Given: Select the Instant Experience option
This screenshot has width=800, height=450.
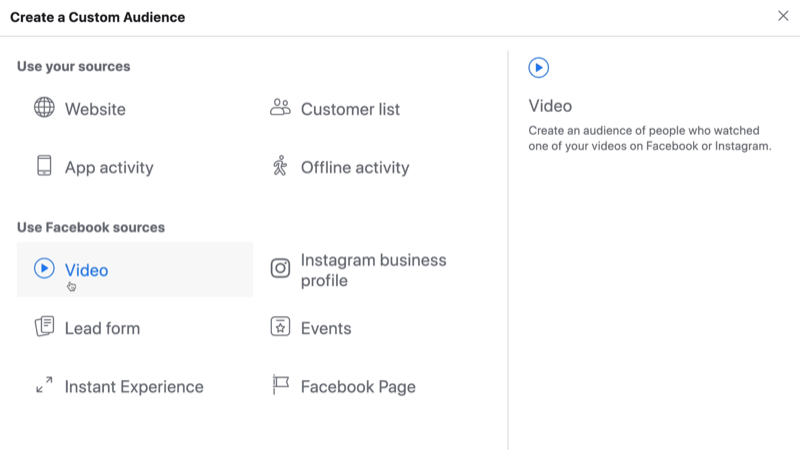Looking at the screenshot, I should pos(134,387).
